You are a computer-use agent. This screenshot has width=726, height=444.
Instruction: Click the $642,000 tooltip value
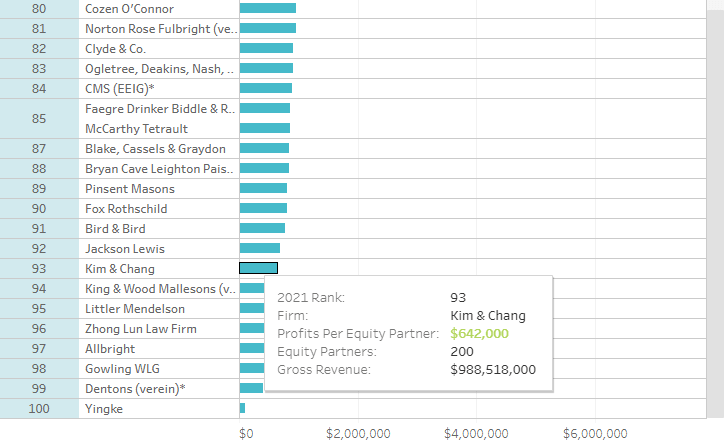tap(479, 333)
